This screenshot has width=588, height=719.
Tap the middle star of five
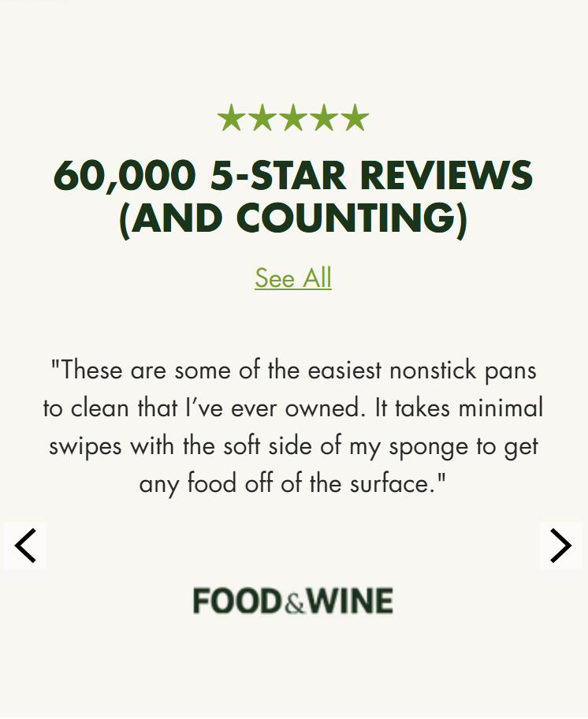[x=293, y=118]
